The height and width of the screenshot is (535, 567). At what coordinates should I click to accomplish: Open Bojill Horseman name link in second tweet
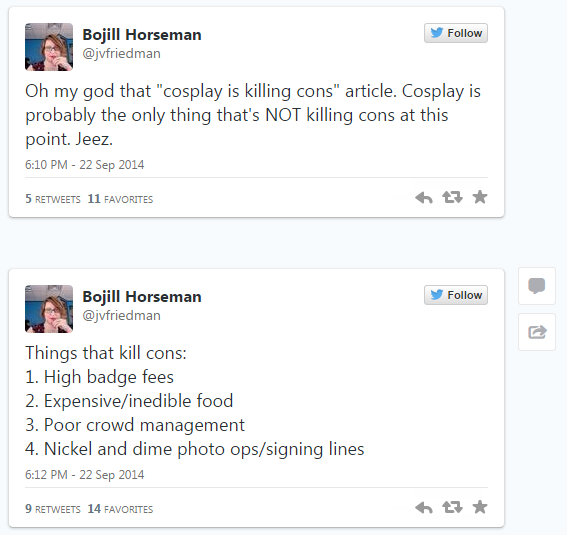(x=142, y=297)
